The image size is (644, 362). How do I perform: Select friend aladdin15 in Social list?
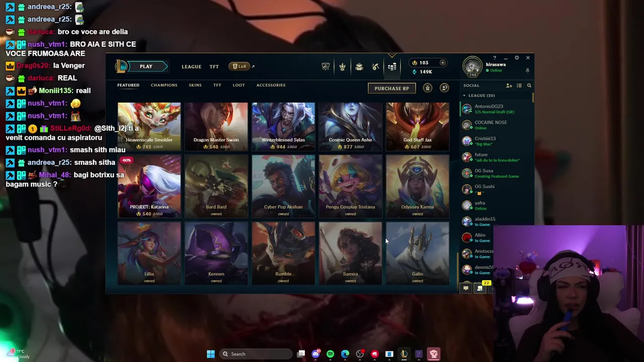pyautogui.click(x=495, y=221)
